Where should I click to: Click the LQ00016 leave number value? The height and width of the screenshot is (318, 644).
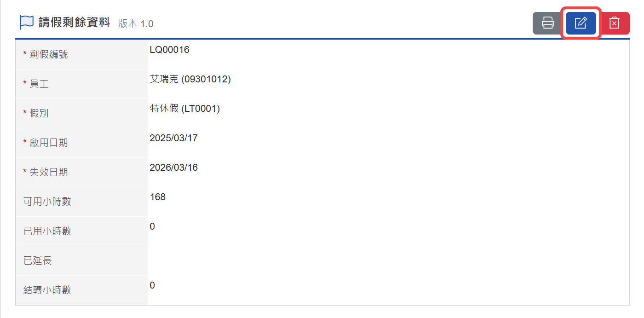169,50
